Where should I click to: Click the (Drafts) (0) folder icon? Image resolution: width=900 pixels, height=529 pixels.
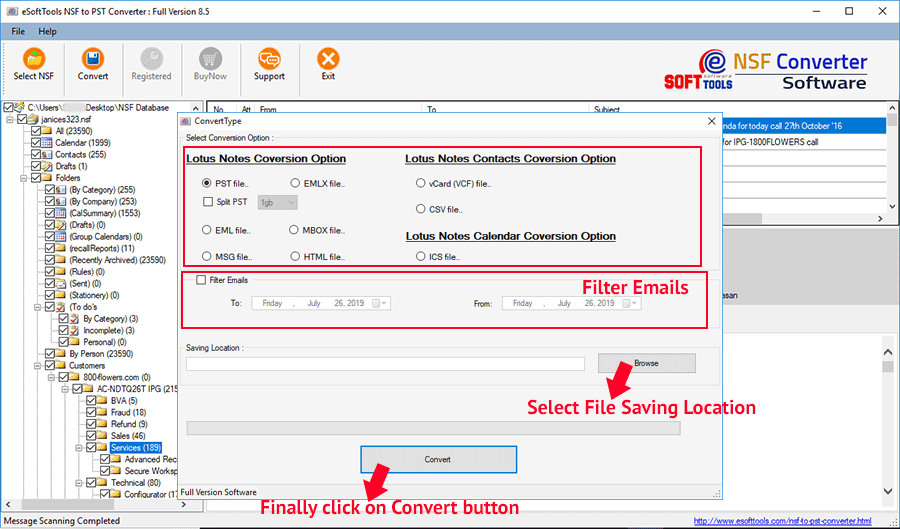[x=61, y=225]
